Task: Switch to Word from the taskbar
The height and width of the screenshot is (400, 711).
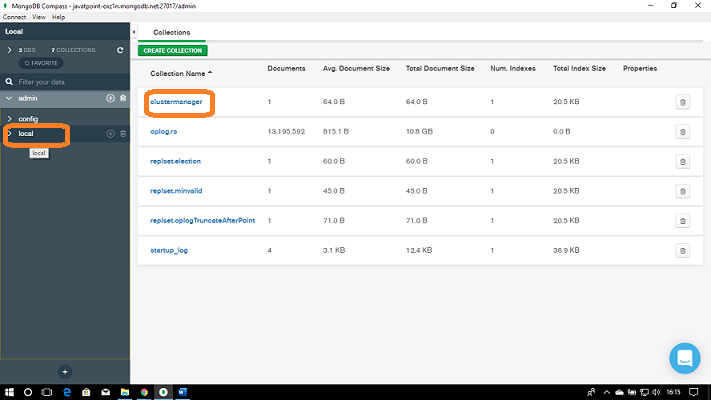Action: pos(183,392)
